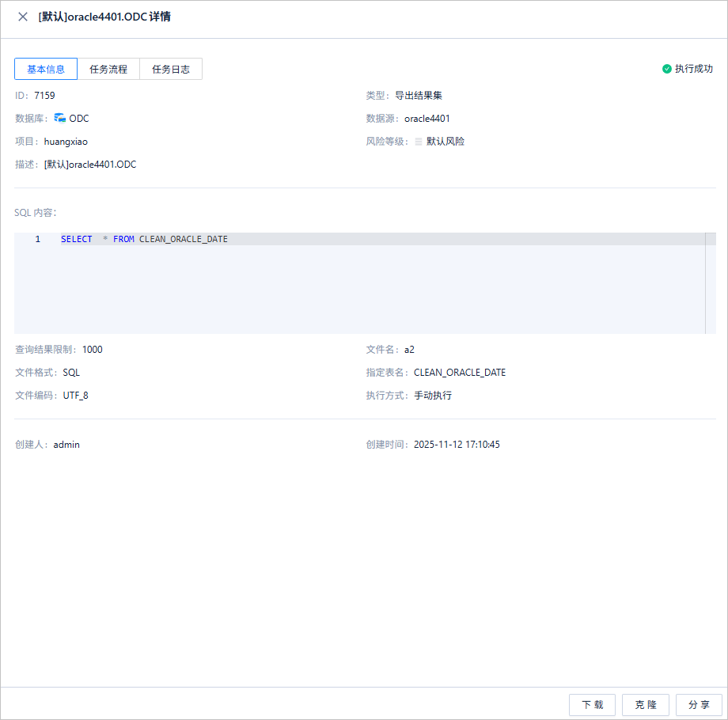Close the oracle4401.ODC details panel
This screenshot has height=720, width=728.
click(x=23, y=17)
